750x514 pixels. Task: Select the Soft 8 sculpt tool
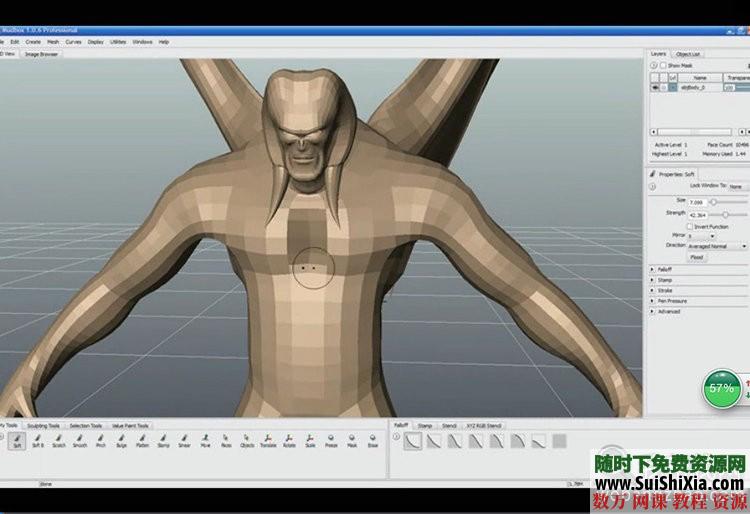[38, 440]
